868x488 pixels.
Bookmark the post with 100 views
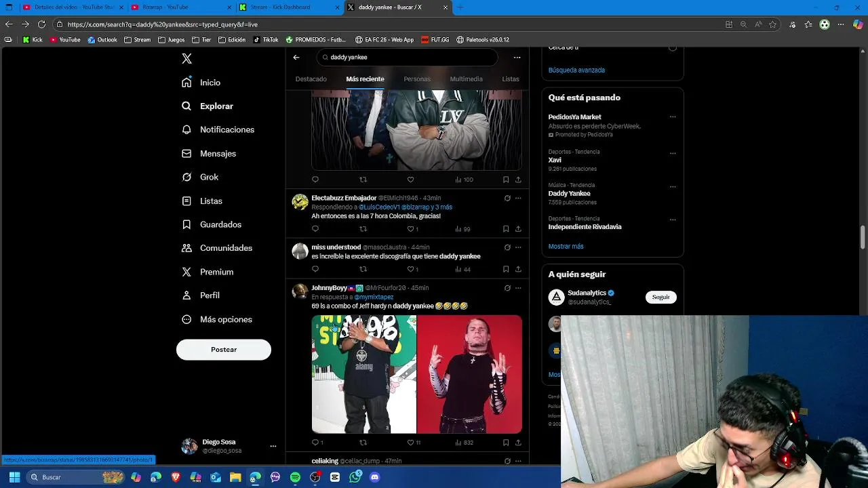coord(506,180)
